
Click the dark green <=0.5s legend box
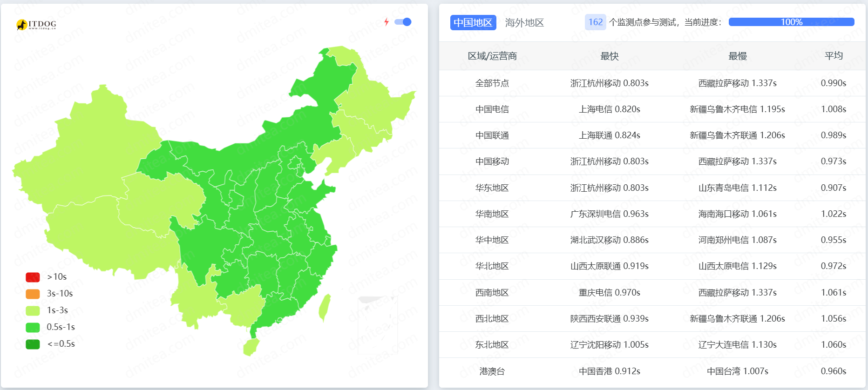click(x=33, y=344)
